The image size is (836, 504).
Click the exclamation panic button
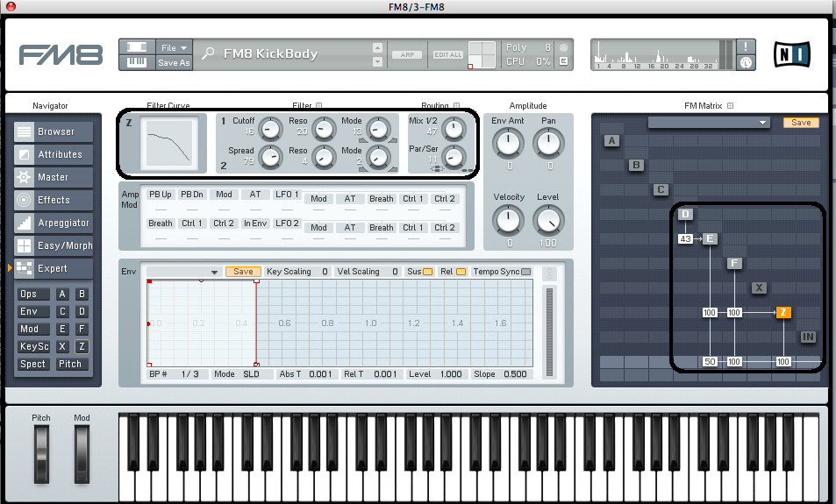[746, 46]
